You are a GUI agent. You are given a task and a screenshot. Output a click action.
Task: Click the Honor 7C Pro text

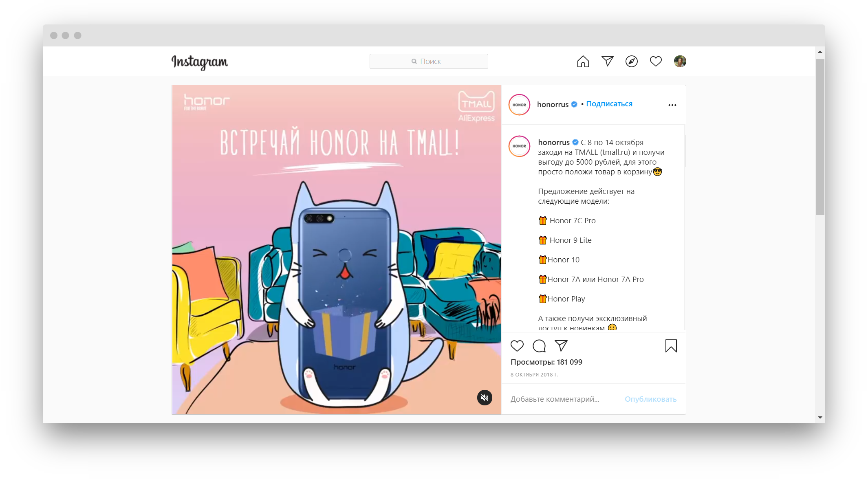[573, 220]
